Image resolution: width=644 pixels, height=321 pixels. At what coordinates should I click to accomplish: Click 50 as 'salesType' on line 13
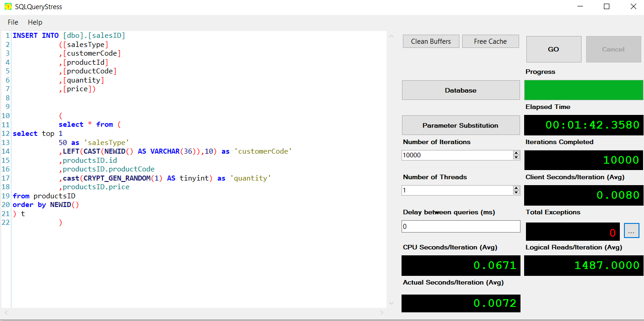pos(94,142)
